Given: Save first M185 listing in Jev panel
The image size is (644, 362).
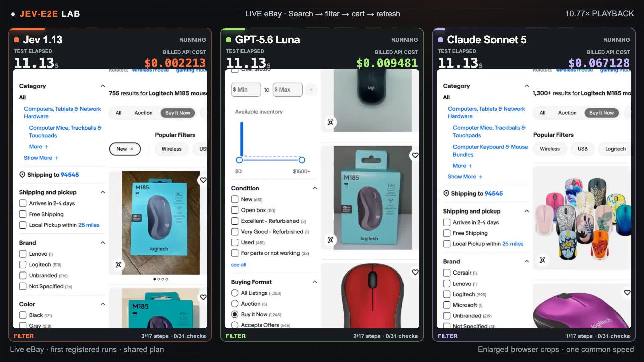Looking at the screenshot, I should pyautogui.click(x=203, y=180).
